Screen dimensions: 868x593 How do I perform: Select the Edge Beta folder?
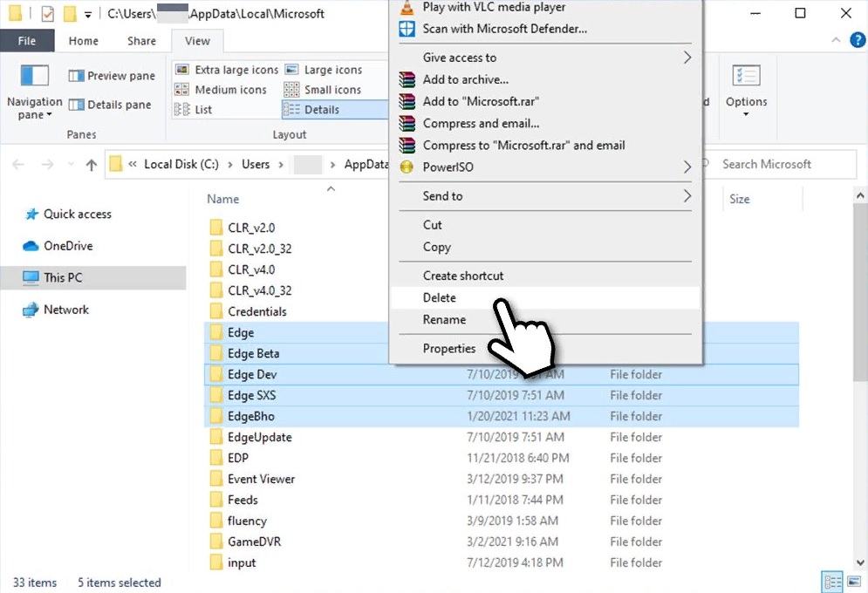(x=253, y=353)
